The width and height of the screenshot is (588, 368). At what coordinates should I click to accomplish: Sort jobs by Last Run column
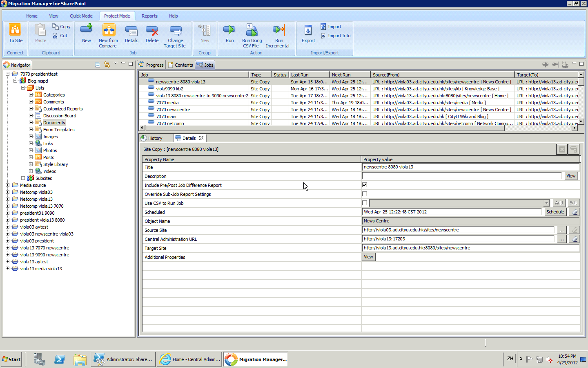[x=309, y=75]
